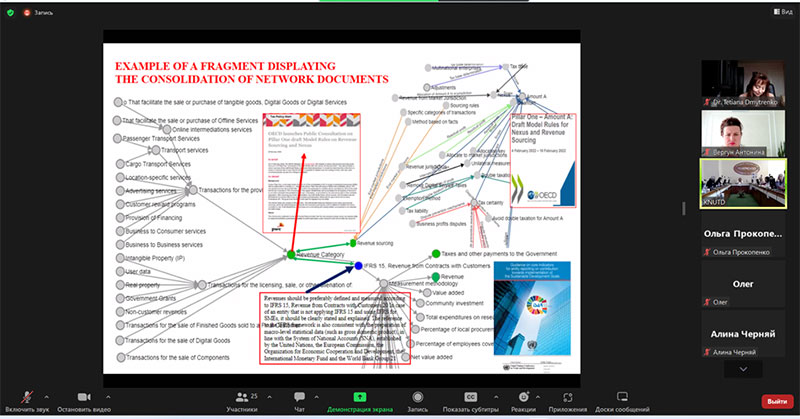Image resolution: width=800 pixels, height=419 pixels.
Task: Click 'Taxes and other payments to the Government' label
Action: click(499, 254)
